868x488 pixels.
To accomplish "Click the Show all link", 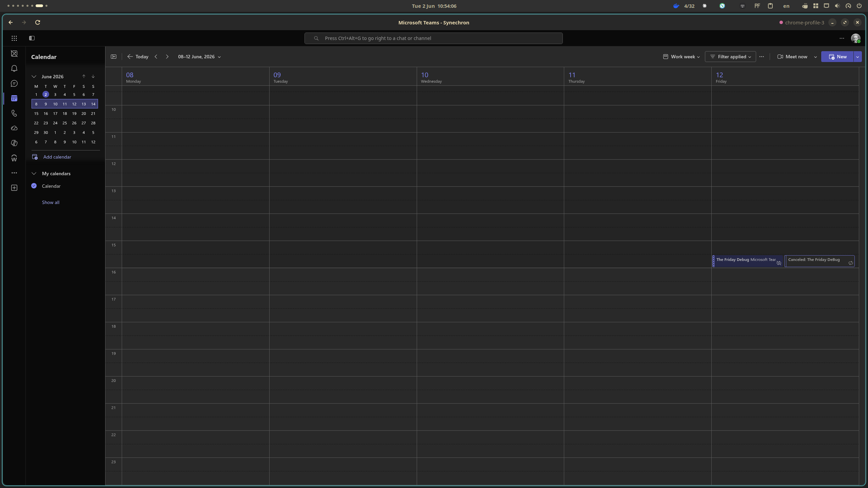I will [x=51, y=202].
